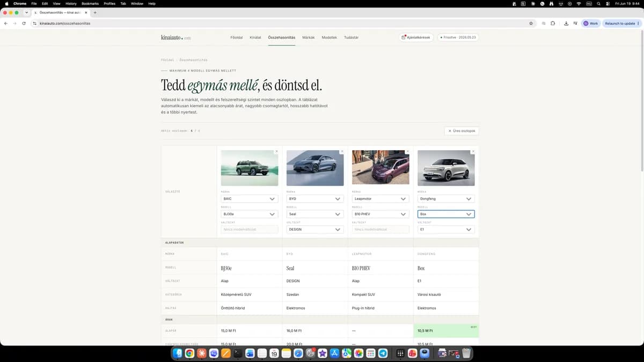Screen dimensions: 644x362
Task: Open Chrome from the Dock
Action: [x=189, y=353]
